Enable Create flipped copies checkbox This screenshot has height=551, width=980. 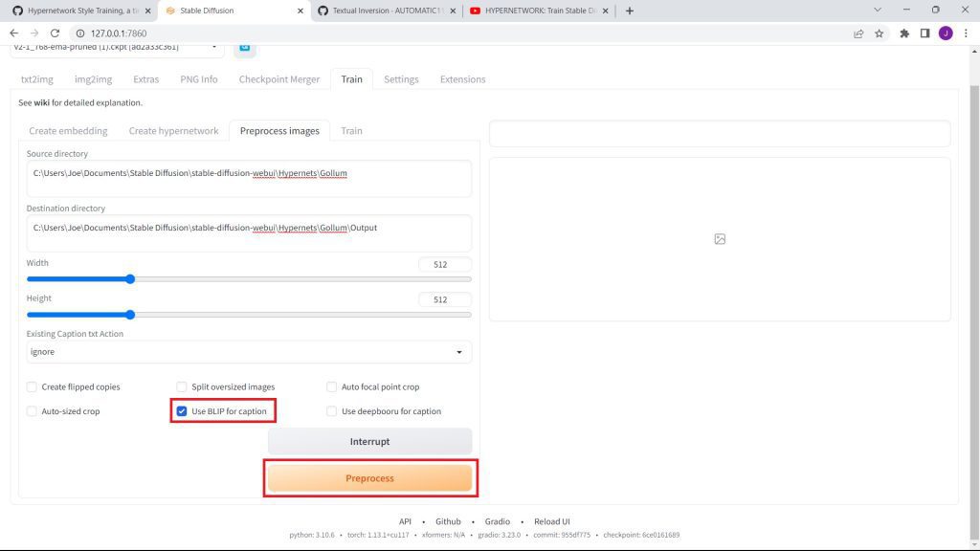point(33,387)
